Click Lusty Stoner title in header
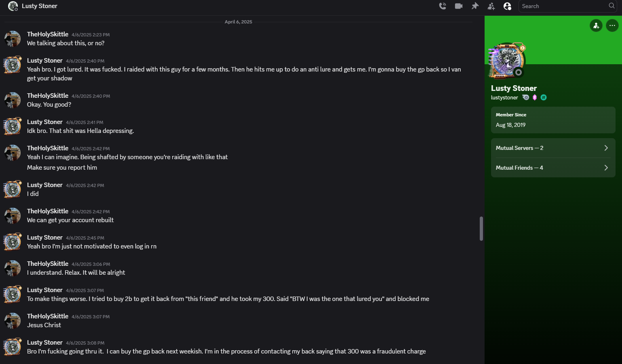Viewport: 622px width, 364px height. coord(40,6)
